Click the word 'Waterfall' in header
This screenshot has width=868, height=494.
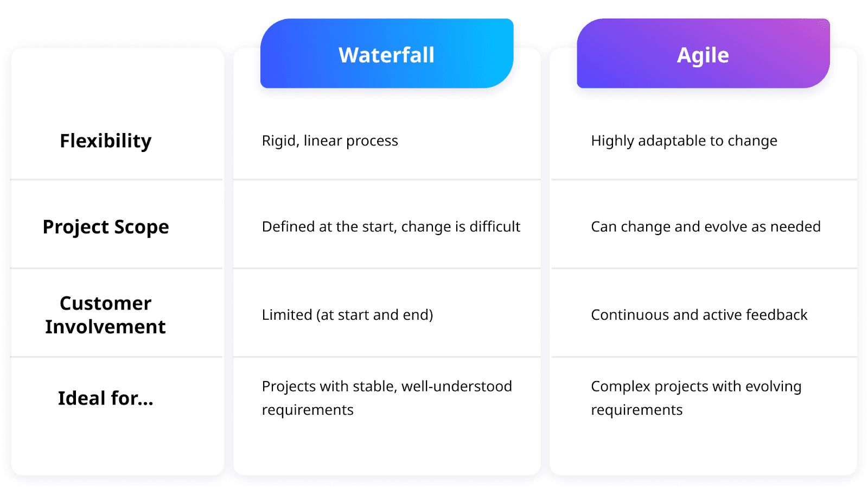pos(387,55)
